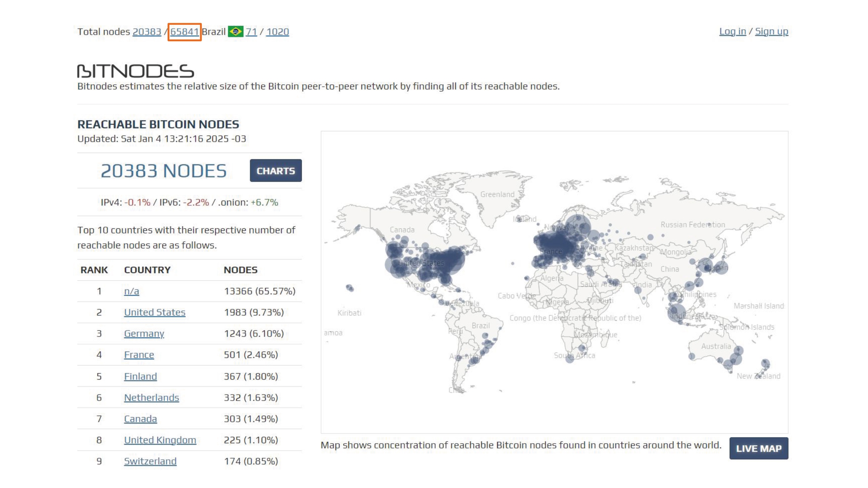Click Canada link in ranking table
The width and height of the screenshot is (868, 488).
click(141, 419)
